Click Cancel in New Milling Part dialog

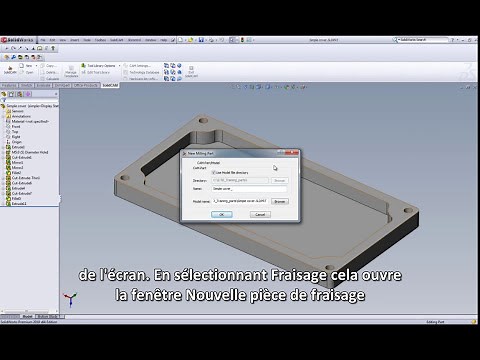[x=260, y=214]
